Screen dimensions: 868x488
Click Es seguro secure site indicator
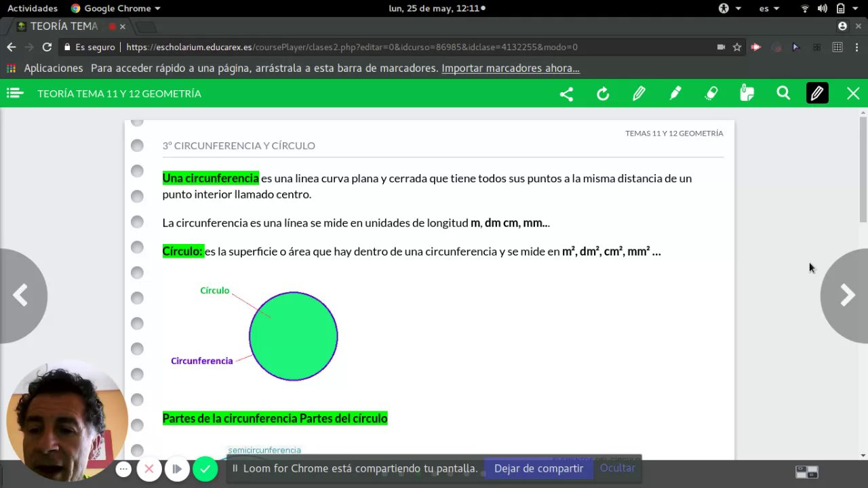pos(90,47)
